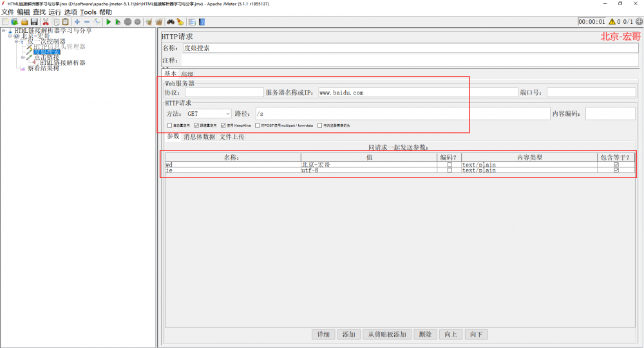Collapse all tree nodes with minus icon
This screenshot has width=644, height=348.
click(x=87, y=22)
